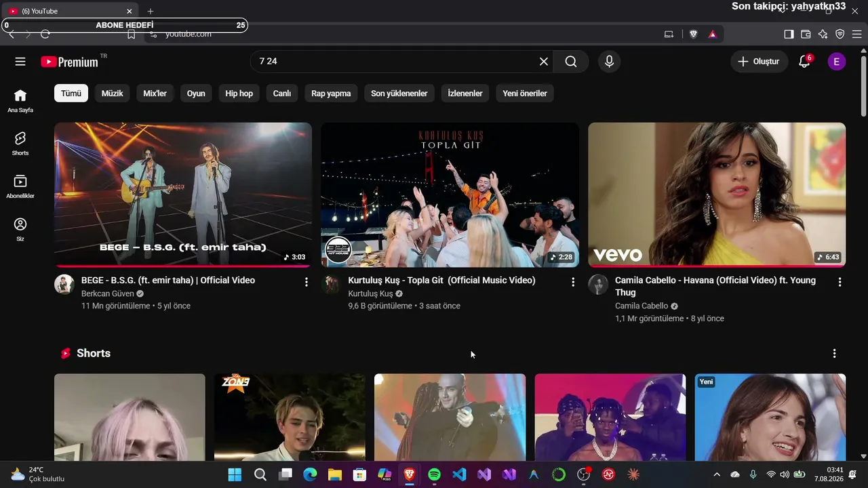Image resolution: width=868 pixels, height=488 pixels.
Task: Start voice search with the microphone
Action: pyautogui.click(x=609, y=62)
